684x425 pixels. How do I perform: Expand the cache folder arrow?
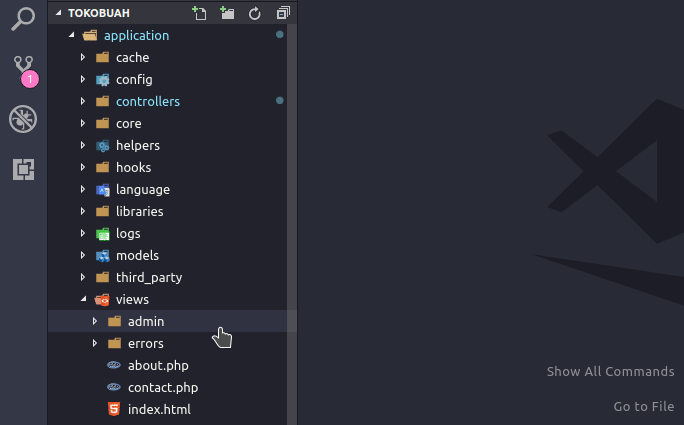click(x=83, y=57)
